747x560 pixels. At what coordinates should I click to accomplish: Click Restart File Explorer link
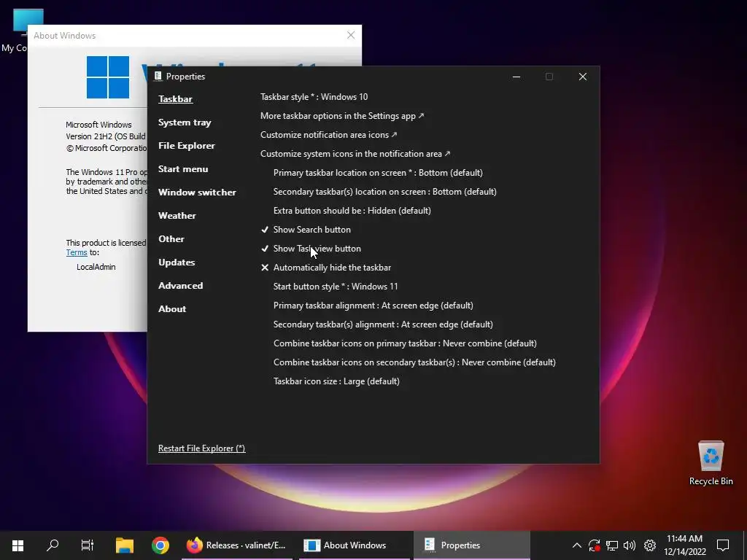pyautogui.click(x=201, y=448)
